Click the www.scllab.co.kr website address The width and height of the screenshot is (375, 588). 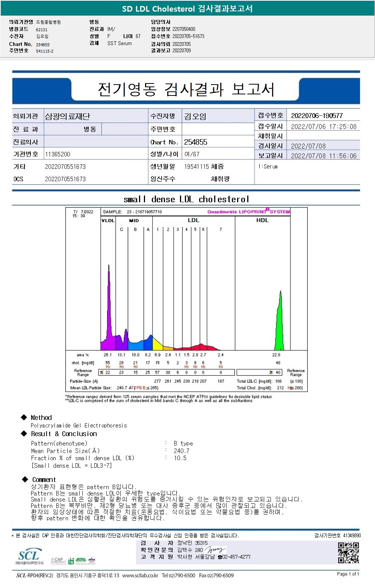[140, 575]
